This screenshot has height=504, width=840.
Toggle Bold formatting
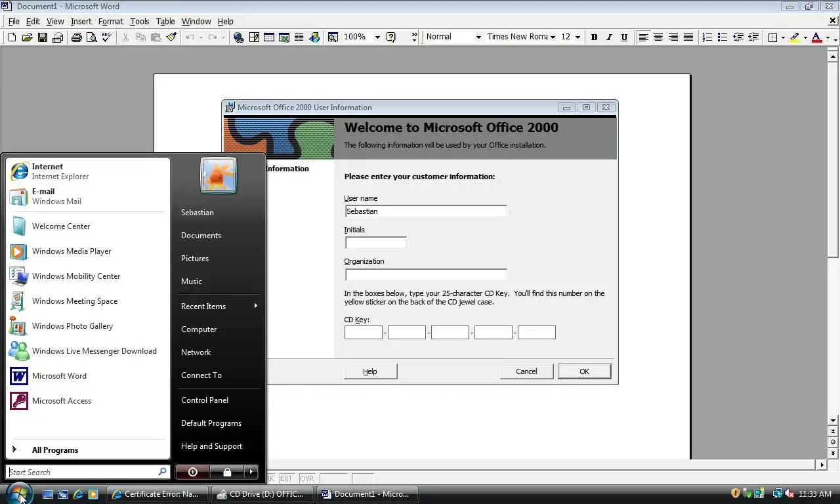tap(594, 37)
